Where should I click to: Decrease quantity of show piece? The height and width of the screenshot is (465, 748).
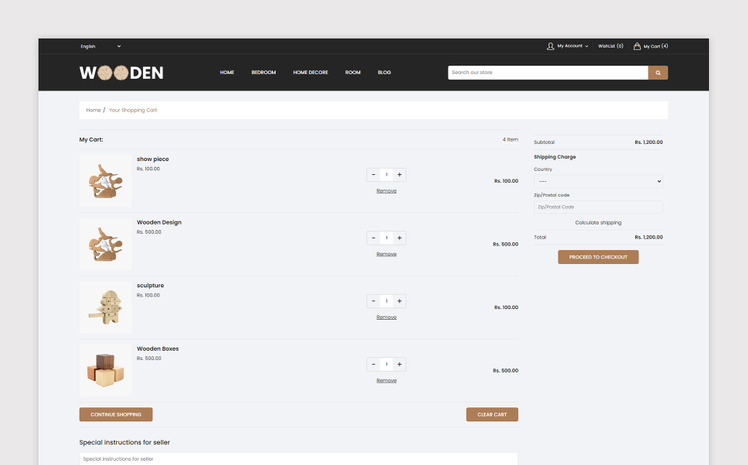pos(374,175)
